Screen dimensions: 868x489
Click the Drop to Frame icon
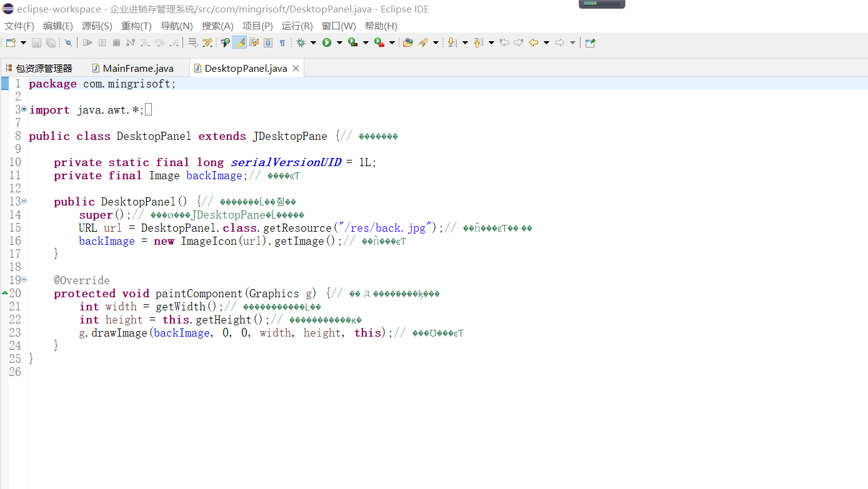(193, 42)
